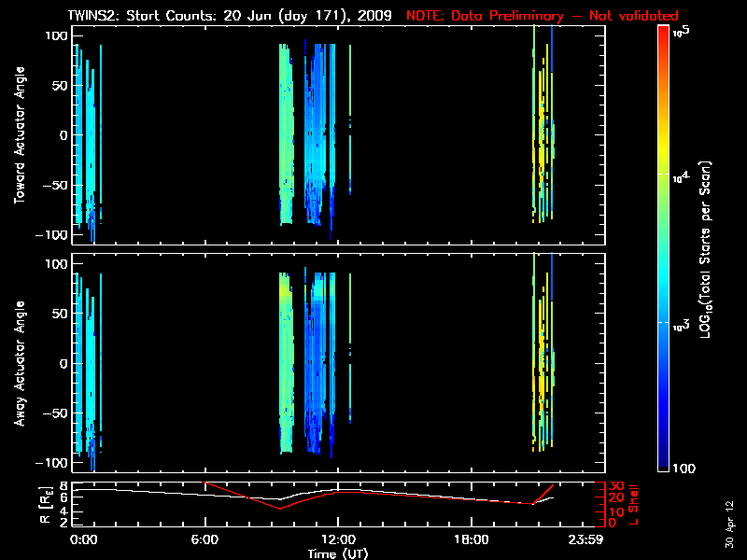Select the 0:00 time tick label
This screenshot has height=560, width=747.
pos(83,539)
